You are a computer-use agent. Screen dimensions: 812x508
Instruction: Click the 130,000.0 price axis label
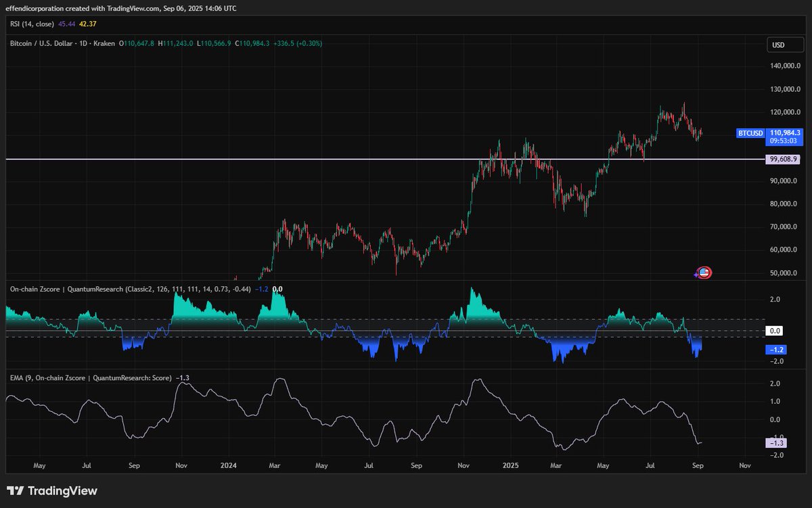pos(784,89)
